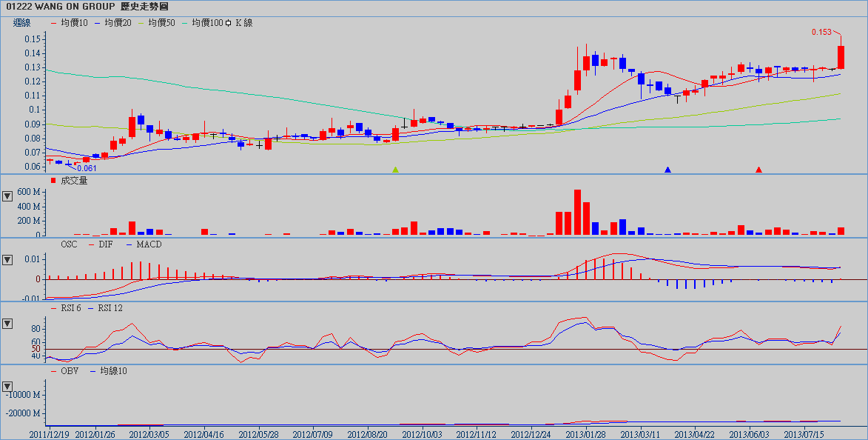The height and width of the screenshot is (440, 868).
Task: Select the red triangle marker below the chart
Action: pos(758,170)
